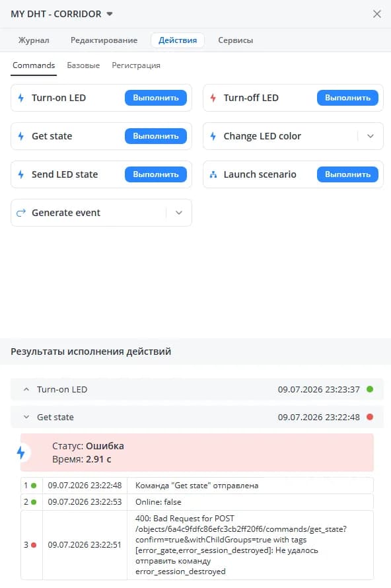Select the Регистрация sub-tab

(x=136, y=65)
